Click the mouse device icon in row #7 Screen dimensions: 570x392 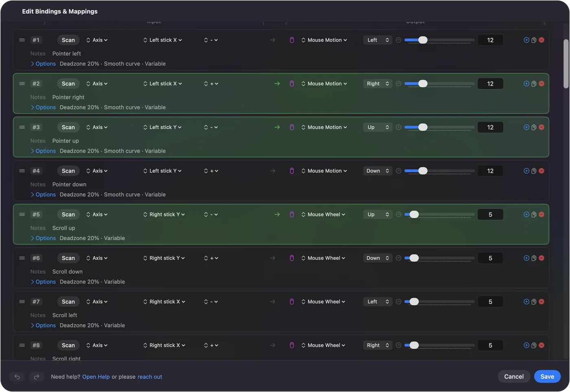292,302
